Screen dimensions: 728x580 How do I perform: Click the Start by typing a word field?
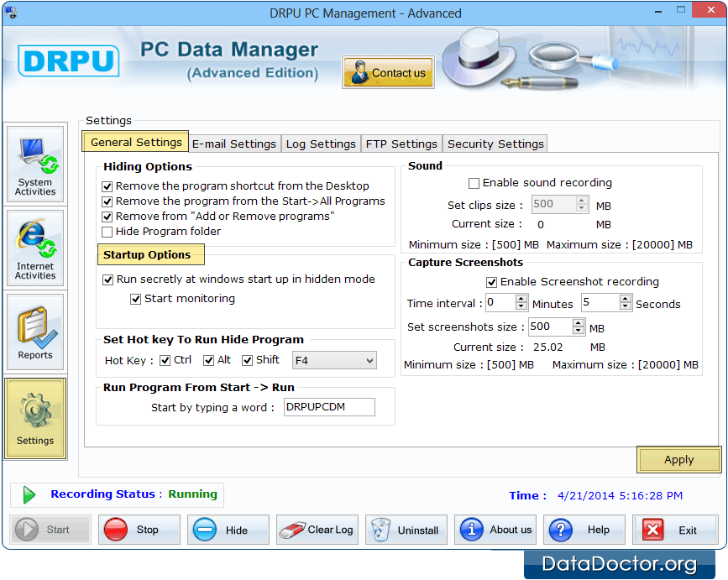329,407
